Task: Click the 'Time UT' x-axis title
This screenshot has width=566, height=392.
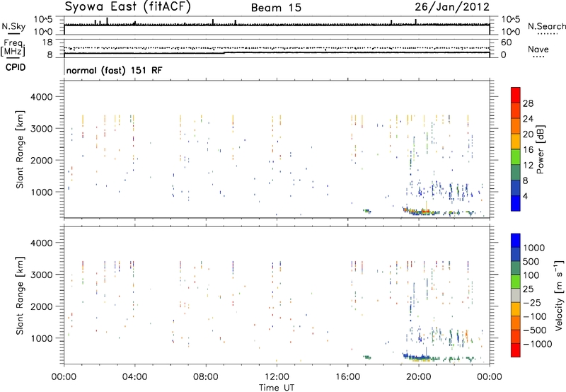Action: [277, 388]
